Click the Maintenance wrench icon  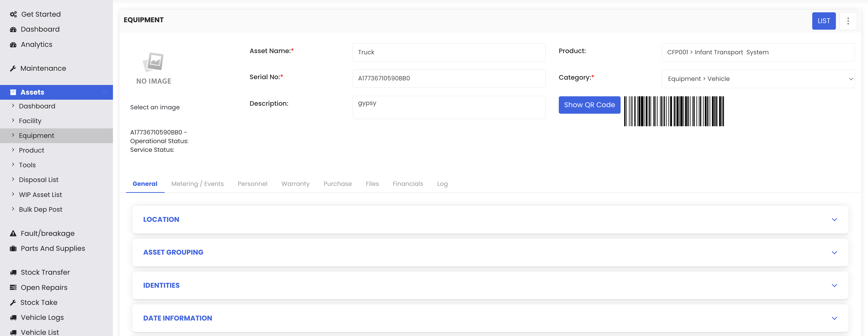(13, 68)
